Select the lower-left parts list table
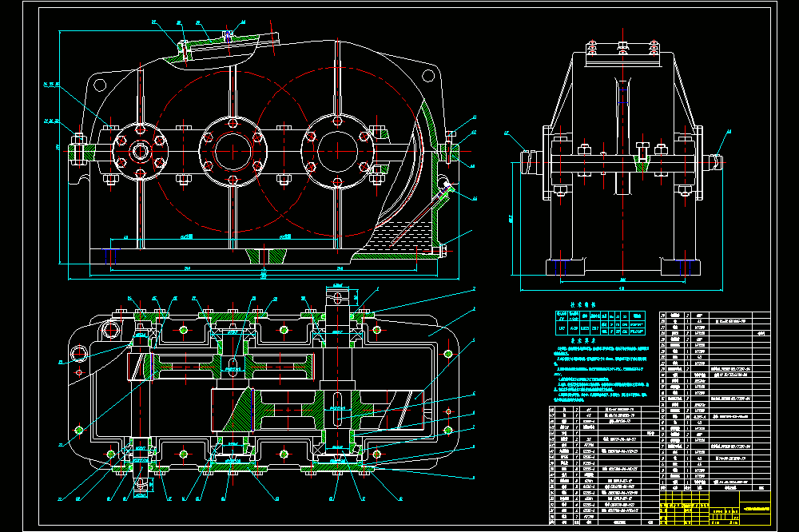 pos(604,465)
